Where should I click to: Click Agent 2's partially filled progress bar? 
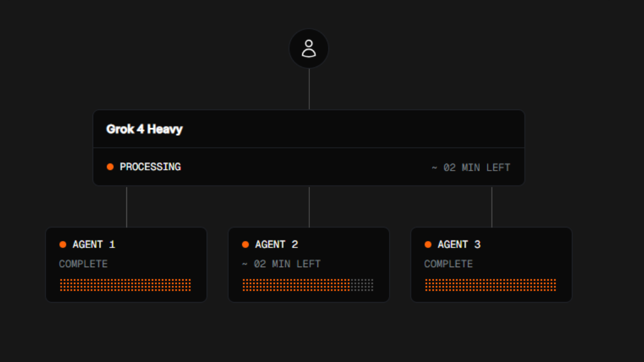click(x=308, y=285)
